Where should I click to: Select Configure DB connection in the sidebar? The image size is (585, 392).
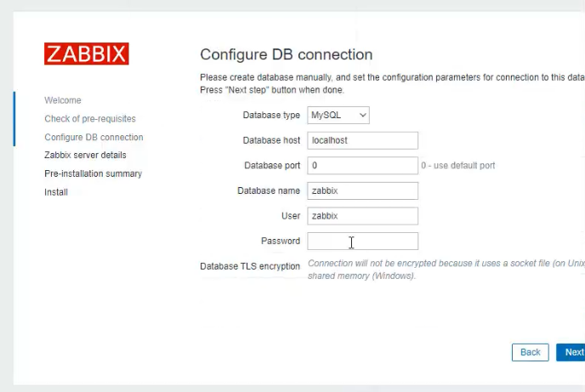(x=94, y=137)
